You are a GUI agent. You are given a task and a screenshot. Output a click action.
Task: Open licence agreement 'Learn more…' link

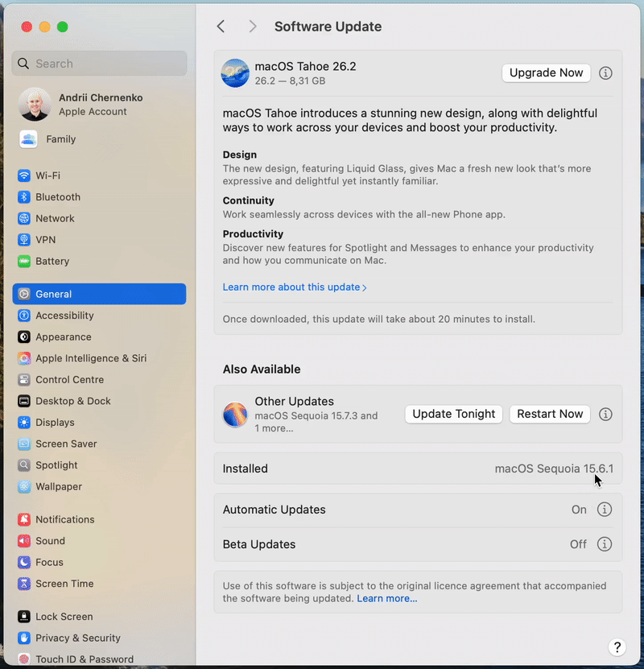pos(387,598)
